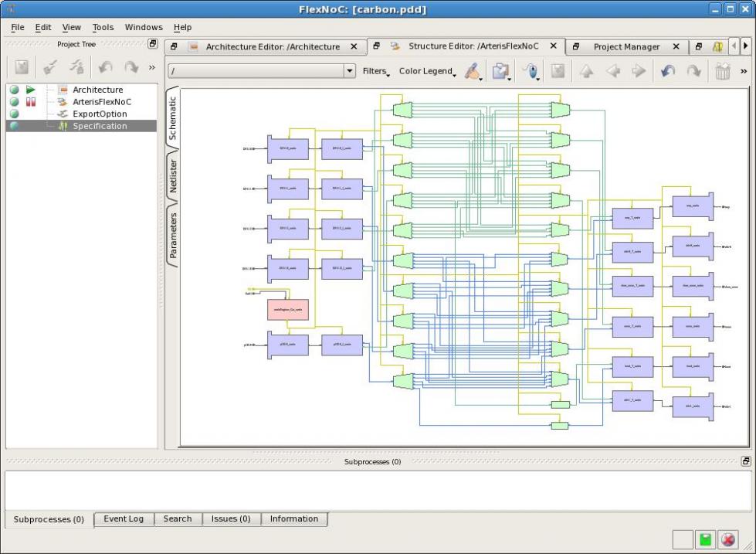Viewport: 756px width, 554px height.
Task: Switch to the Schematic vertical tab
Action: click(x=173, y=117)
